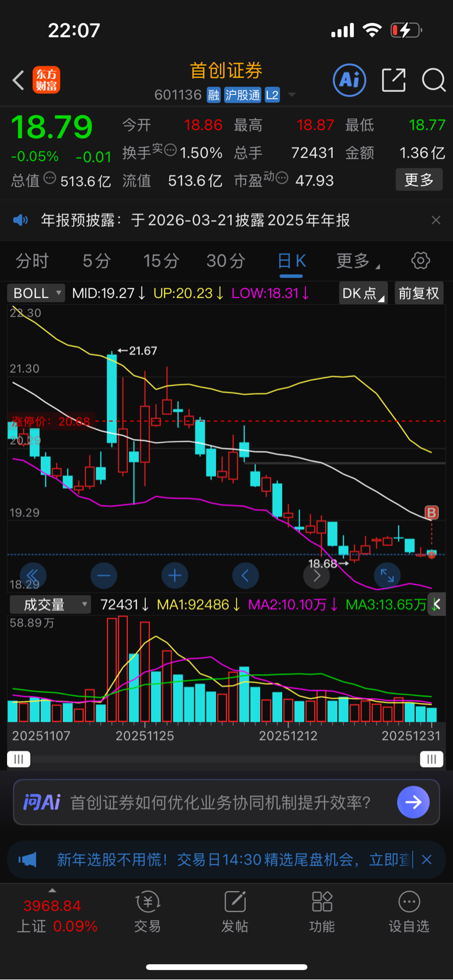
Task: Tap the B buy marker
Action: (432, 513)
